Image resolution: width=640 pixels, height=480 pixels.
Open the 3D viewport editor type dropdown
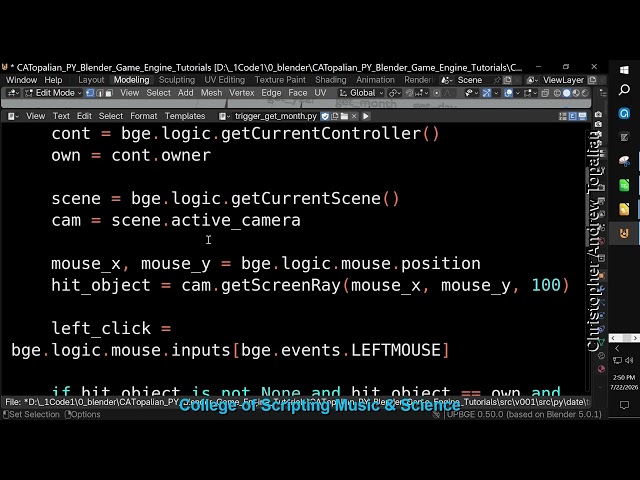click(13, 93)
